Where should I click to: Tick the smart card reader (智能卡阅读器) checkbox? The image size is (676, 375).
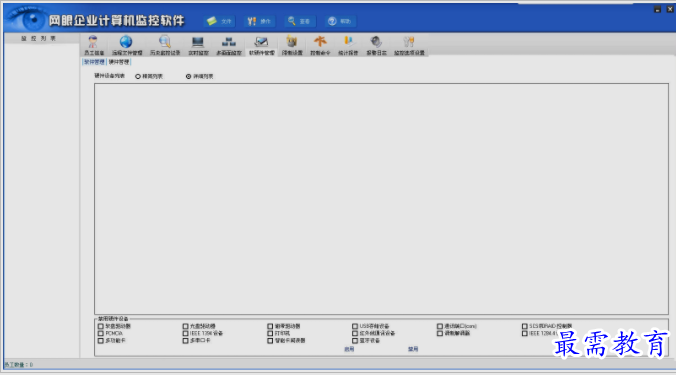pyautogui.click(x=270, y=341)
